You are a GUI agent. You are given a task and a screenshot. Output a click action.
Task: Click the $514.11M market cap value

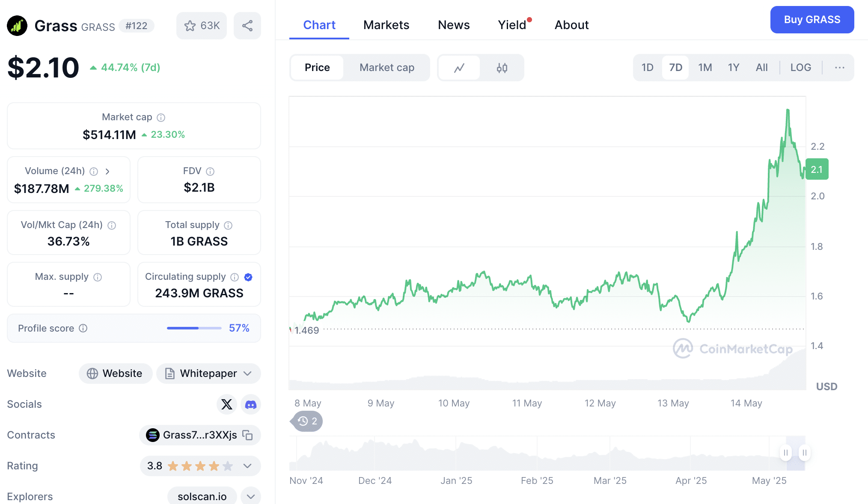[x=109, y=135]
